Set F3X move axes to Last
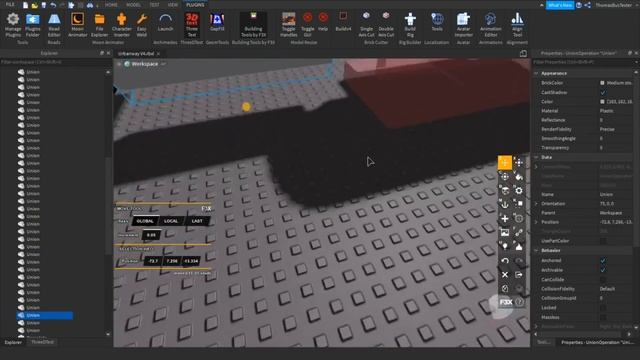 click(x=197, y=221)
